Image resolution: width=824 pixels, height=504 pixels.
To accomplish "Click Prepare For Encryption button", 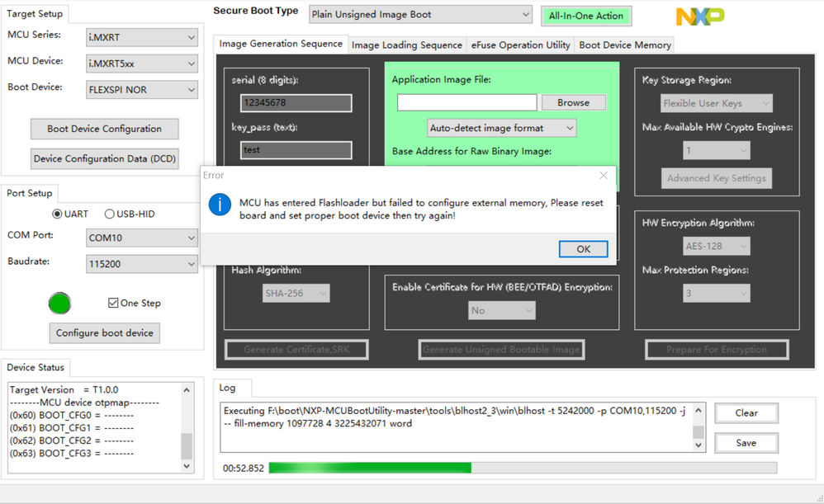I will [x=717, y=350].
